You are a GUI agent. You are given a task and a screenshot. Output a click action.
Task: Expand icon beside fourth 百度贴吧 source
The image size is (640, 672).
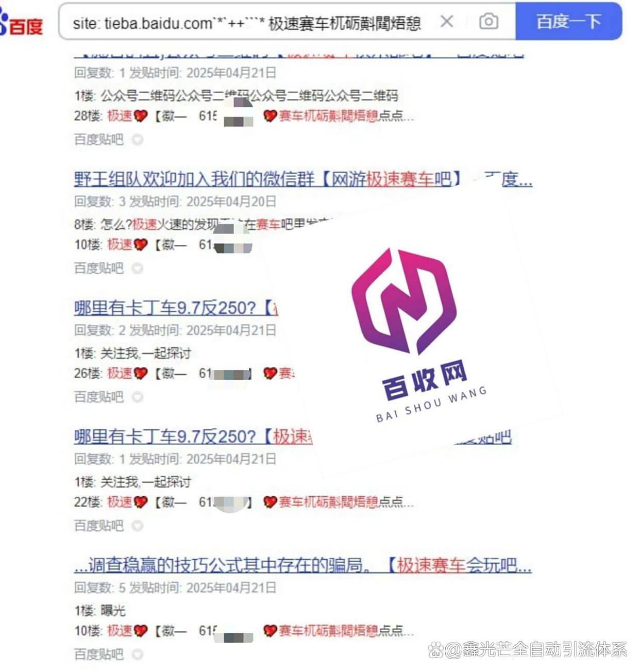pos(137,526)
